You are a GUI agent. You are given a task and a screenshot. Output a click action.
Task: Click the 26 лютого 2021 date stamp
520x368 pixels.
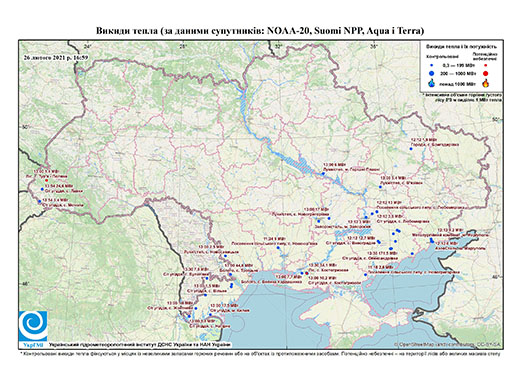point(56,57)
